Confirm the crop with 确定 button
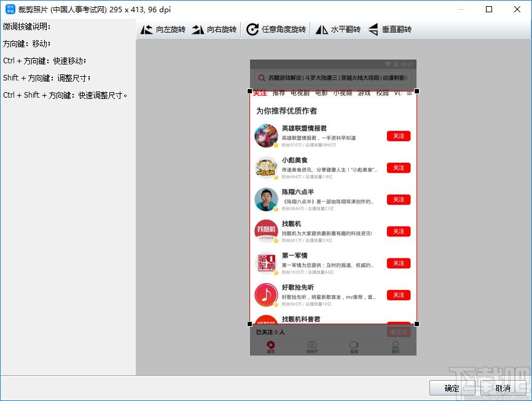532x401 pixels. click(452, 387)
